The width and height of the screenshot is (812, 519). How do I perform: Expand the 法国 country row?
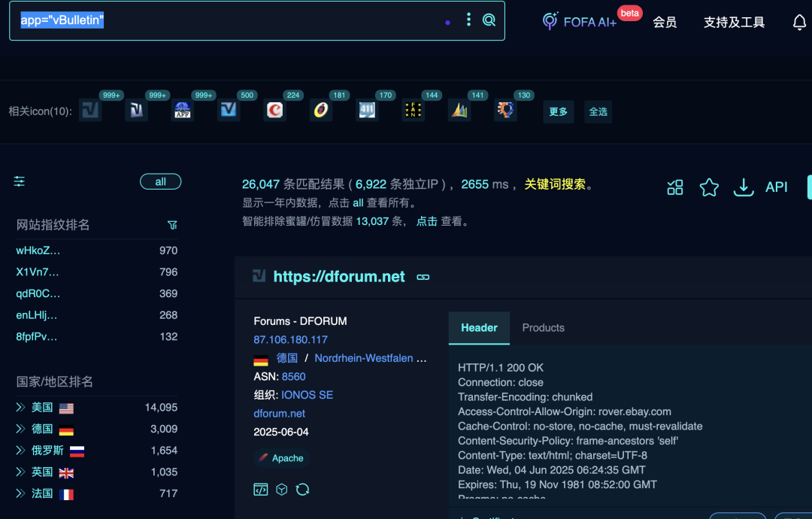21,493
